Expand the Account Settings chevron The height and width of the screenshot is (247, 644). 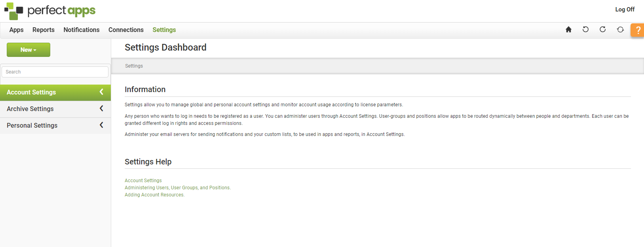[x=101, y=92]
